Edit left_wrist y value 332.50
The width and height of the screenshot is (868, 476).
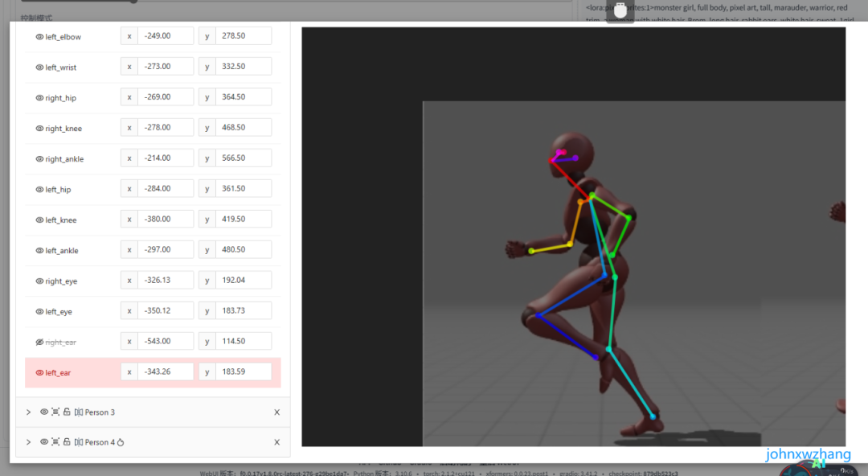click(243, 66)
